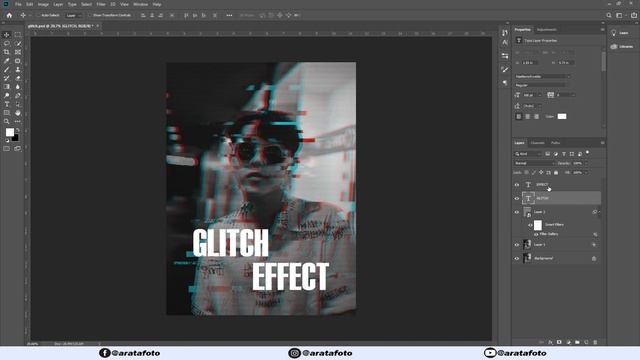Click left-align text button in Properties
The image size is (640, 360).
pyautogui.click(x=518, y=117)
